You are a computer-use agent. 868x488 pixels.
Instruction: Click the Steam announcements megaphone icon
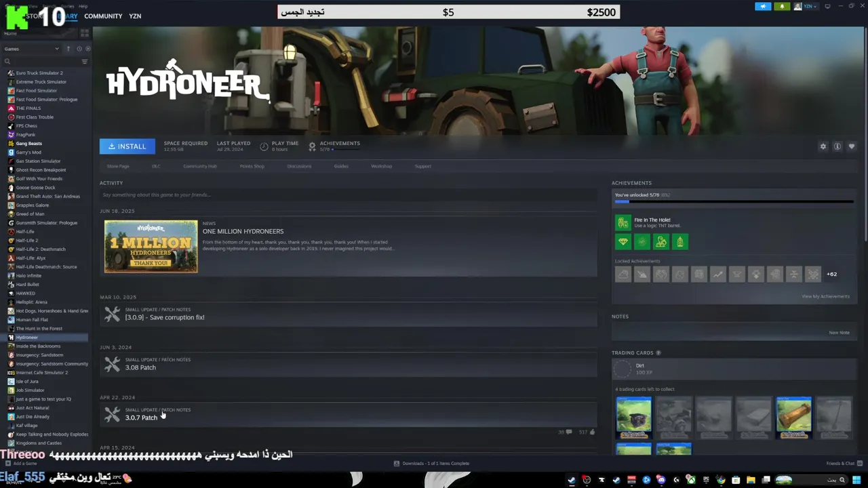pyautogui.click(x=763, y=7)
